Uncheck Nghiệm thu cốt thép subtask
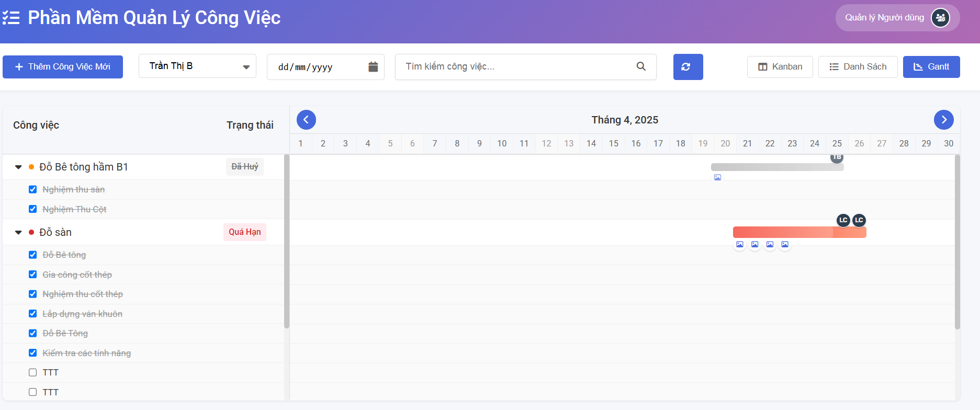The image size is (980, 410). [32, 294]
